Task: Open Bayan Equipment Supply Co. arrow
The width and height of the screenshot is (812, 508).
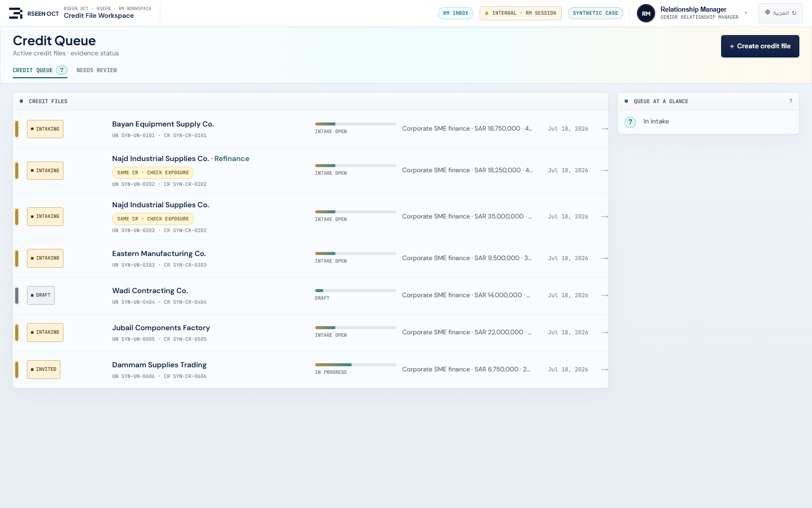Action: [x=604, y=129]
